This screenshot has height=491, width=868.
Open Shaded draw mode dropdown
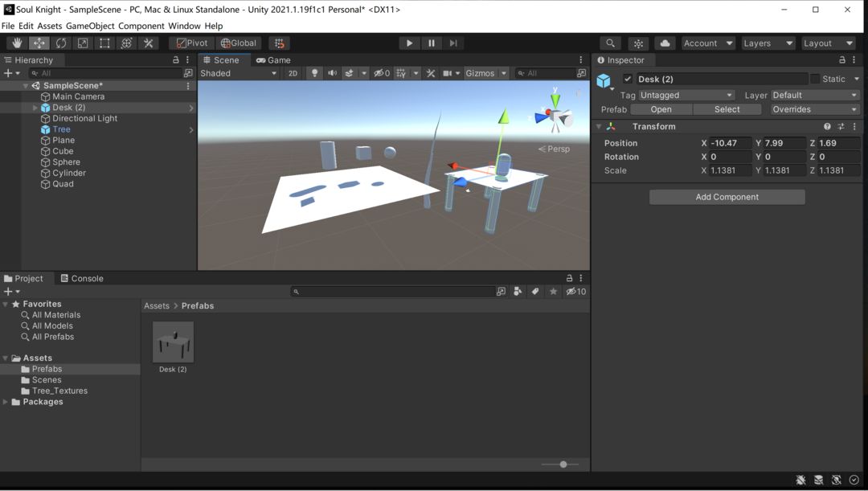click(x=239, y=73)
